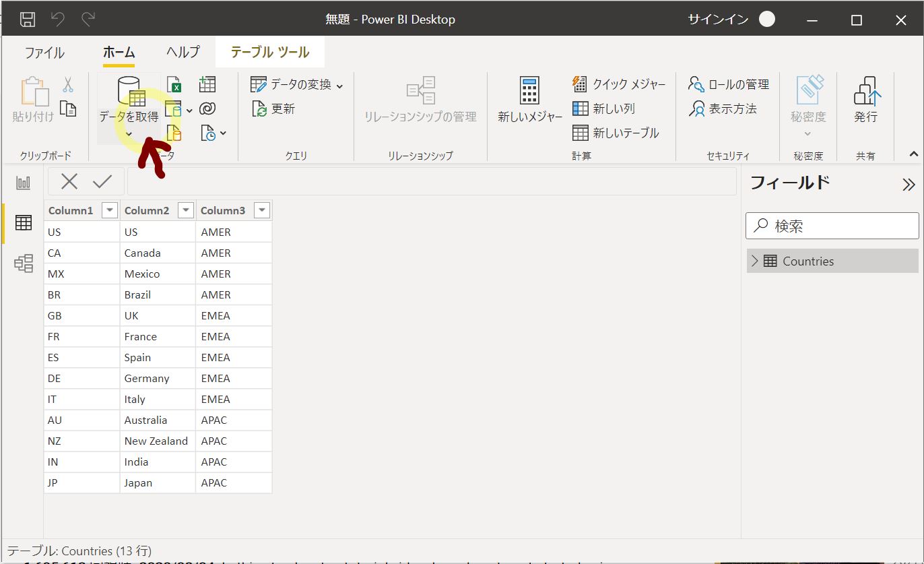This screenshot has height=564, width=924.
Task: Click the Power BI datasets icon
Action: (x=174, y=109)
